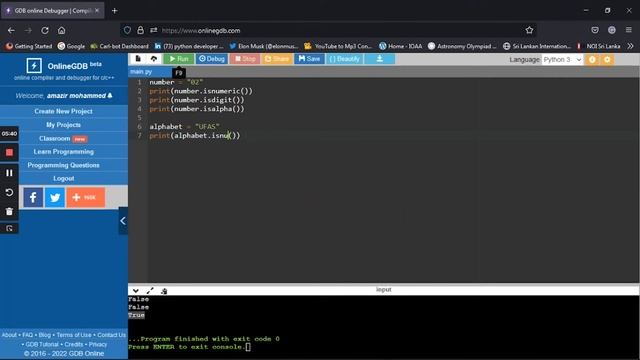The height and width of the screenshot is (360, 640).
Task: Reload the page with the refresh icon
Action: click(x=45, y=30)
